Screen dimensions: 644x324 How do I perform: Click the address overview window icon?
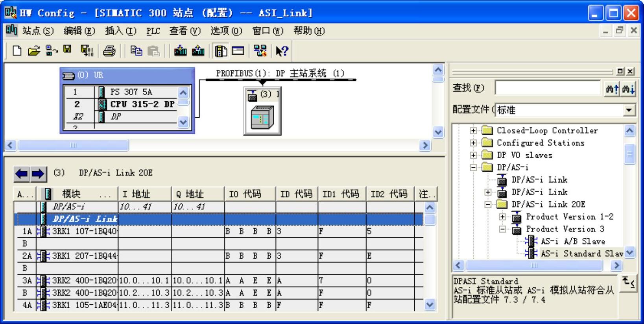238,51
